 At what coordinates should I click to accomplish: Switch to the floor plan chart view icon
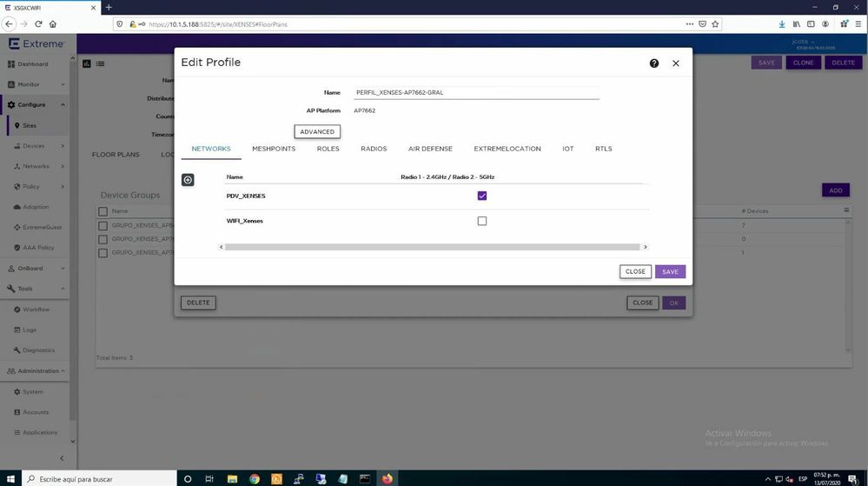click(87, 63)
